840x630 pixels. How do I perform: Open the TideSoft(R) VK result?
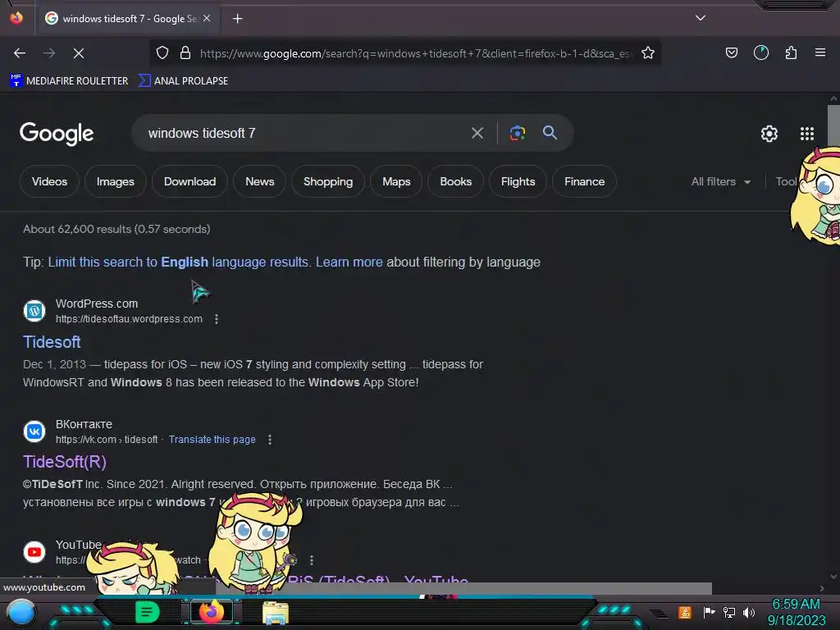(65, 462)
